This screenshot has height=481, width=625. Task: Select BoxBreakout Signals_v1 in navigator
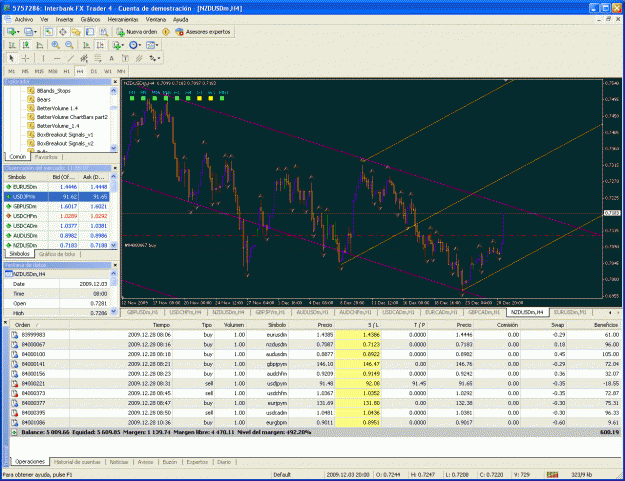pos(65,135)
